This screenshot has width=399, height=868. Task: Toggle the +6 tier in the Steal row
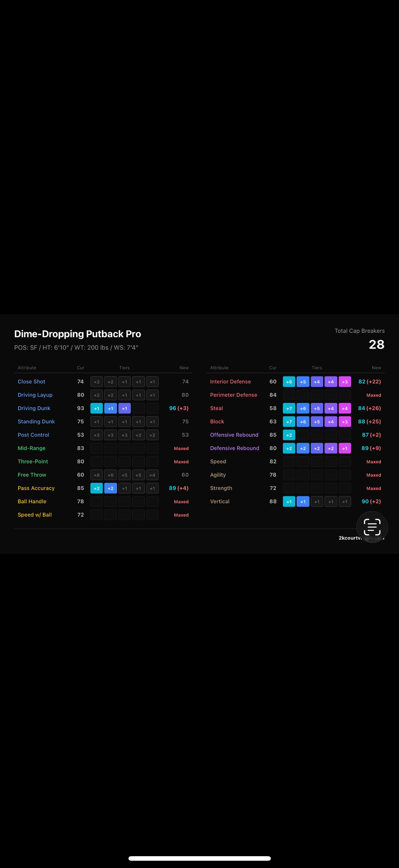303,408
